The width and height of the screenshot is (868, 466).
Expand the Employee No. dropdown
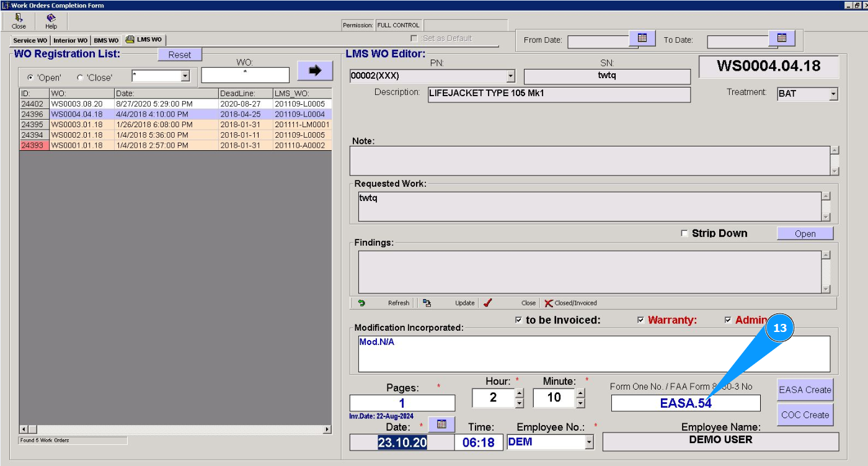589,442
